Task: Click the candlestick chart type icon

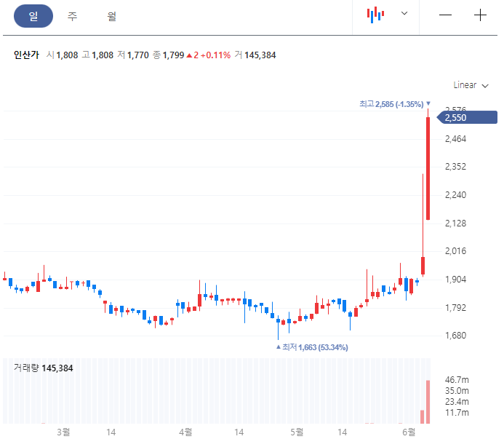Action: pyautogui.click(x=376, y=15)
